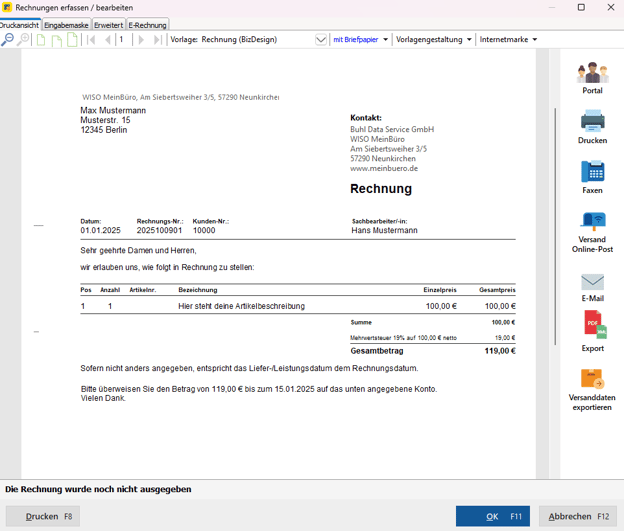Close the Rechnungen erfassen window
This screenshot has width=624, height=531.
pyautogui.click(x=611, y=8)
